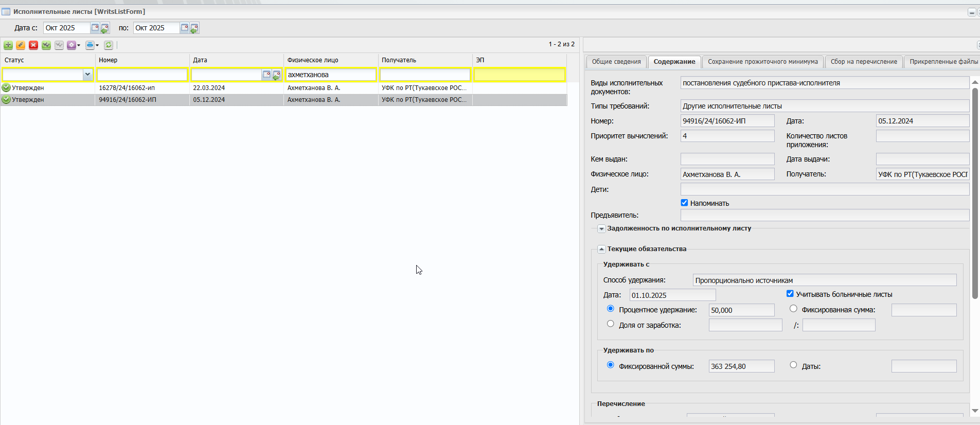Open calendar picker for 'Дата с' field
This screenshot has height=425, width=980.
coord(95,28)
